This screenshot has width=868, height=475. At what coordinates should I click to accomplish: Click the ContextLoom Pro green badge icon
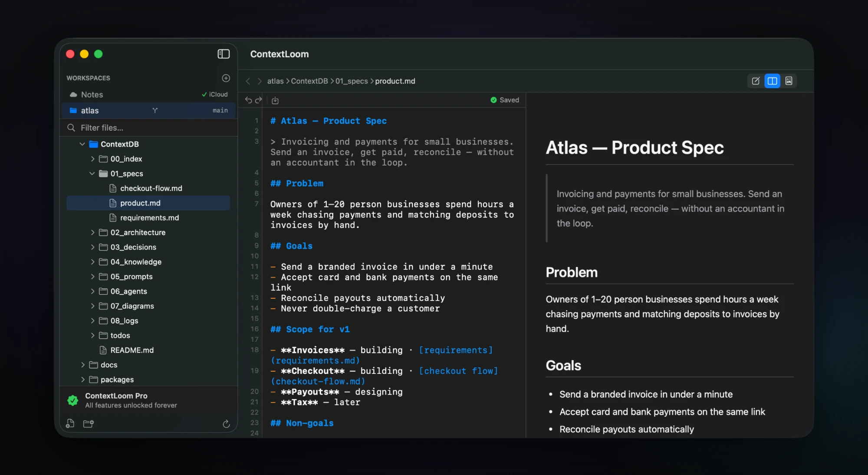(x=73, y=400)
